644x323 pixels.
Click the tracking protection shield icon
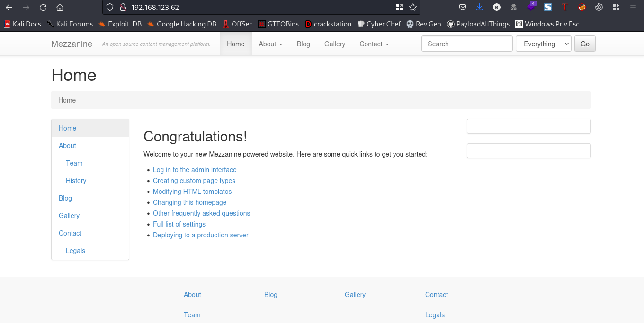click(x=110, y=7)
